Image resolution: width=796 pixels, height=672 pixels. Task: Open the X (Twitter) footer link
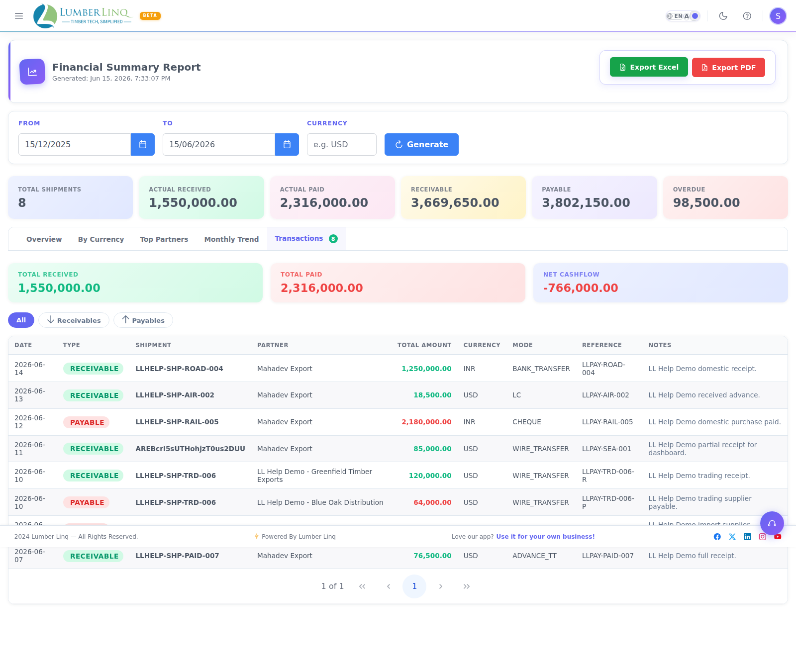tap(732, 537)
